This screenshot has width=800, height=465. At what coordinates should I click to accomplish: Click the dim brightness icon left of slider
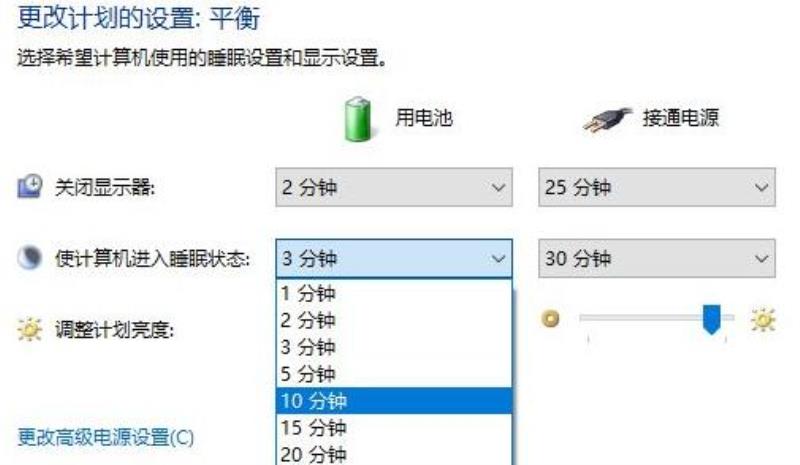click(x=550, y=319)
